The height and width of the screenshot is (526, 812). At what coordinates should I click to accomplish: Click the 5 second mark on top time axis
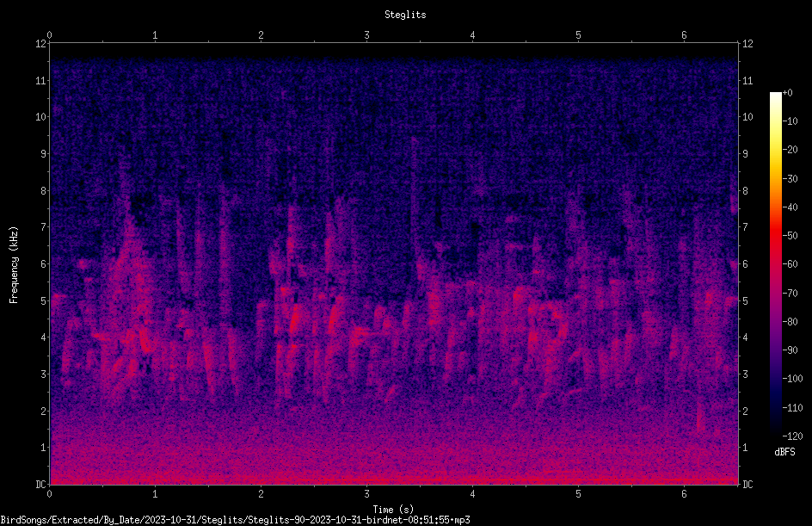coord(578,35)
